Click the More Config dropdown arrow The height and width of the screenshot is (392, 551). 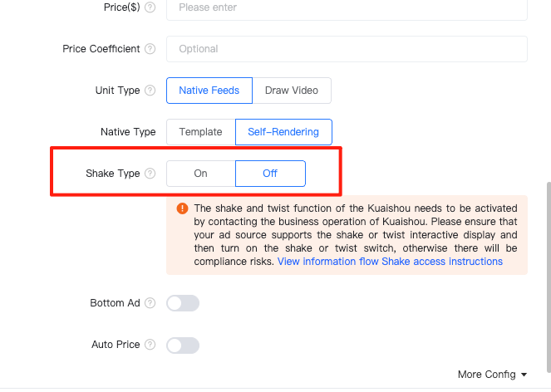click(x=524, y=375)
